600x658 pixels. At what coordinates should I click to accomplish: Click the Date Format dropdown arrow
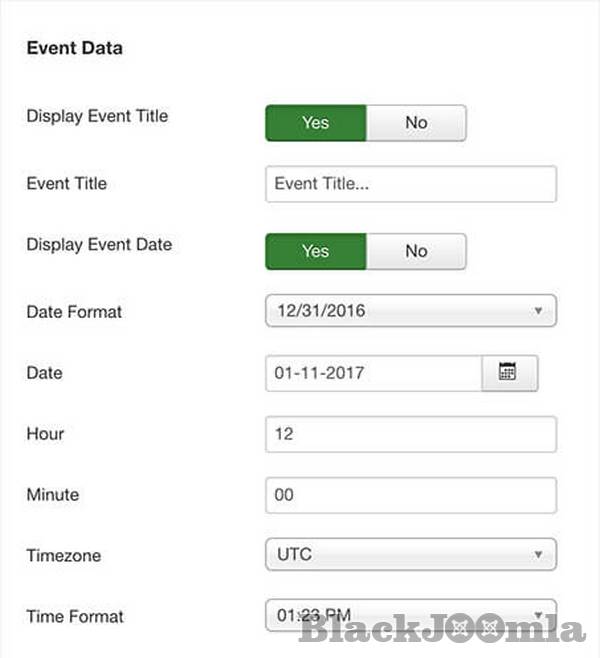click(x=538, y=311)
